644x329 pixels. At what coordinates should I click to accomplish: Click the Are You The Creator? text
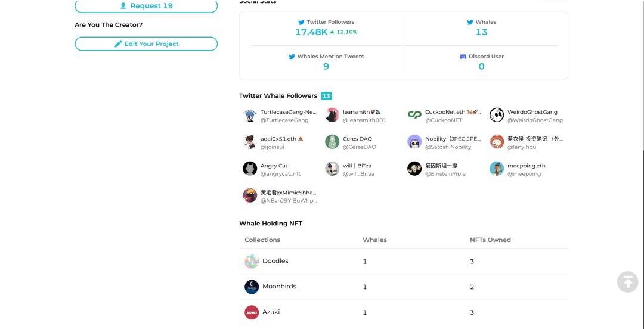[x=109, y=25]
